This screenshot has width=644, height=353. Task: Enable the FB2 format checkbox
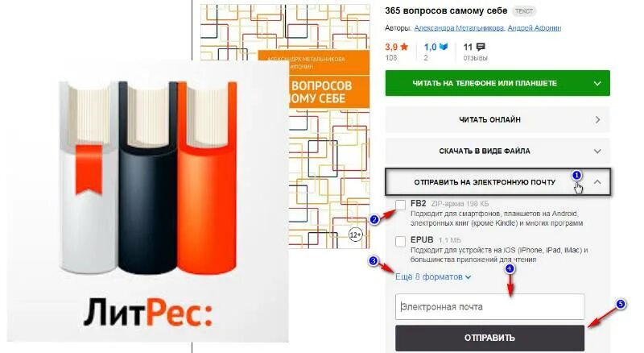(400, 205)
